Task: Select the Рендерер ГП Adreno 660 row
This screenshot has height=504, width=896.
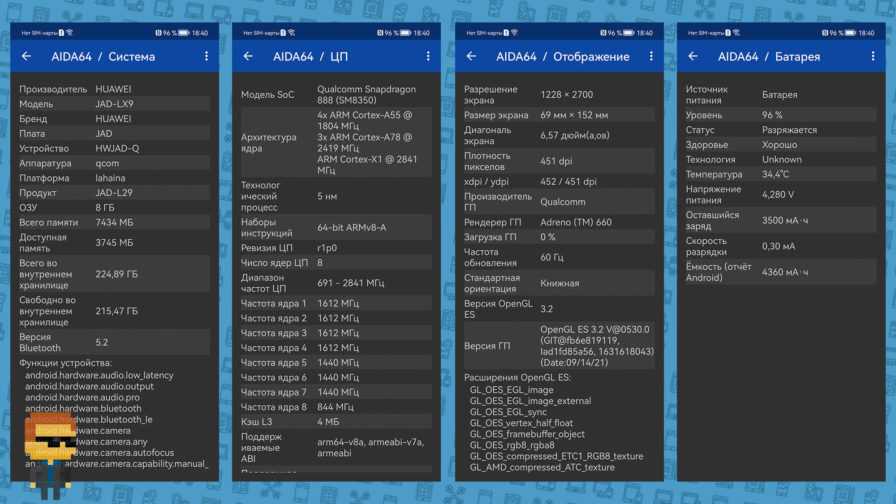Action: pos(558,222)
